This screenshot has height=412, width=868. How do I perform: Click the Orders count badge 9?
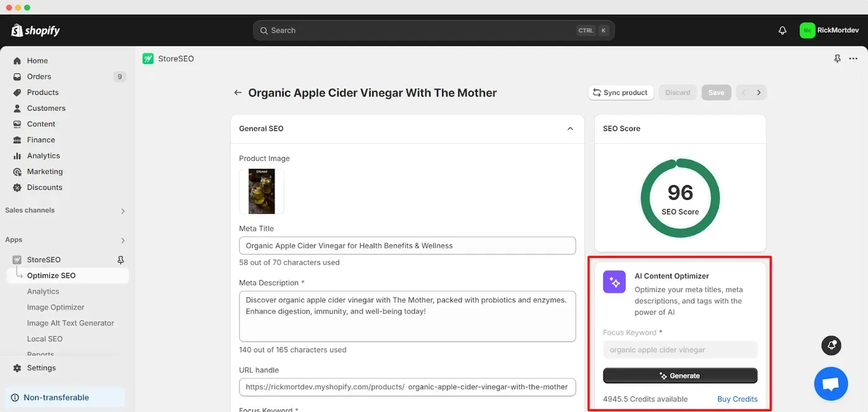pyautogui.click(x=120, y=76)
